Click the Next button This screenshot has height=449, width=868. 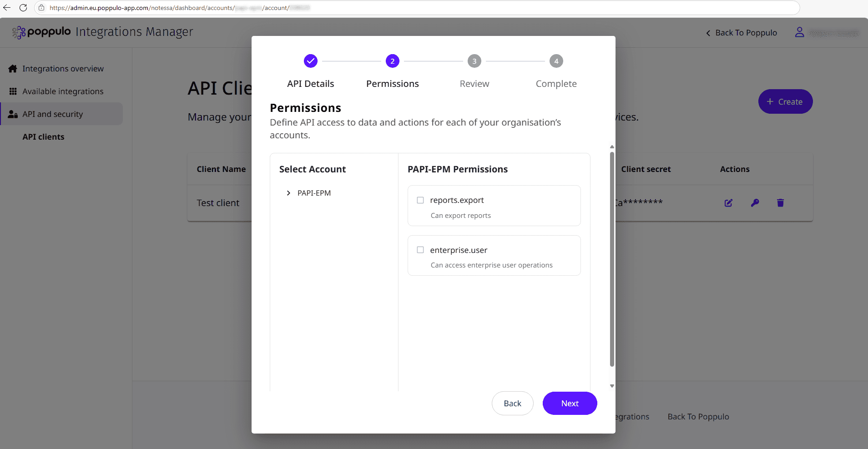(x=570, y=404)
